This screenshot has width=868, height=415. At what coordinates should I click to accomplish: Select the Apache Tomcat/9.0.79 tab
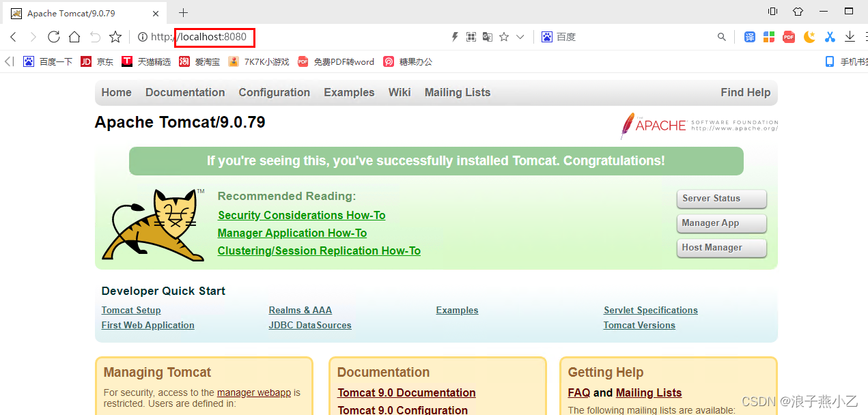tap(85, 13)
